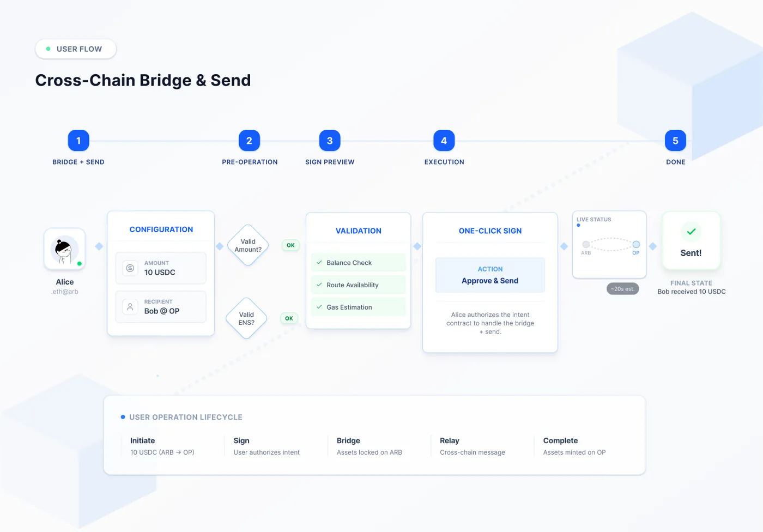
Task: Click the ONE-CLICK SIGN heading
Action: click(x=490, y=231)
